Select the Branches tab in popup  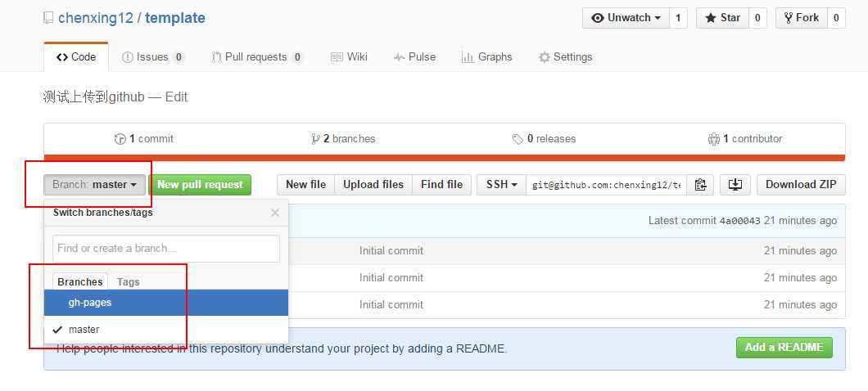[80, 281]
